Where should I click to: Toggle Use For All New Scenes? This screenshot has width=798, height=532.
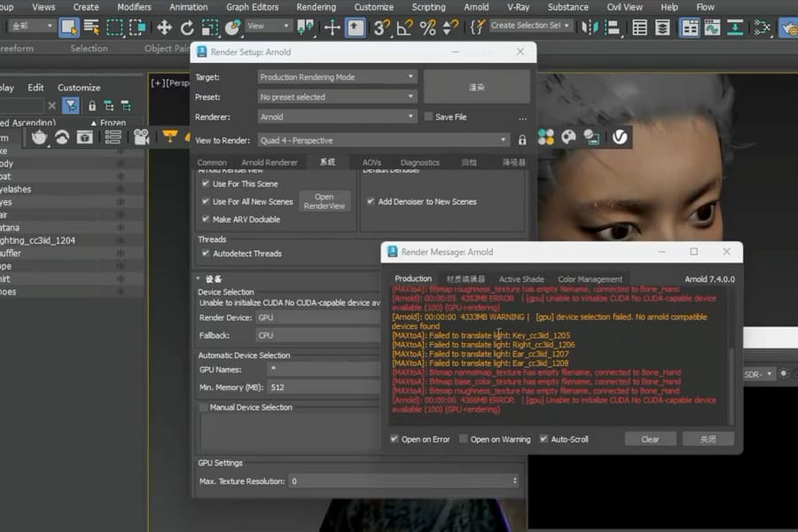coord(206,201)
